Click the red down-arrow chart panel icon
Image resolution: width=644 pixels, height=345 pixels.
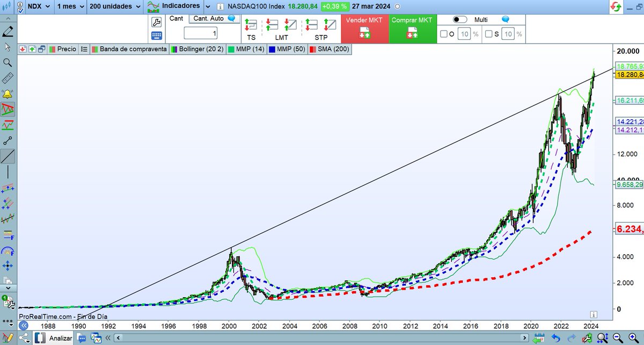coord(23,48)
